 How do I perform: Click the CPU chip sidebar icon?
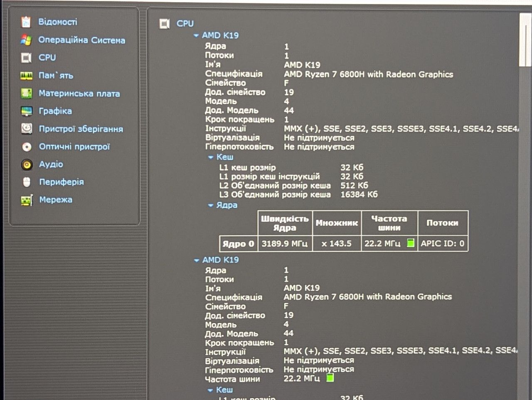point(26,58)
